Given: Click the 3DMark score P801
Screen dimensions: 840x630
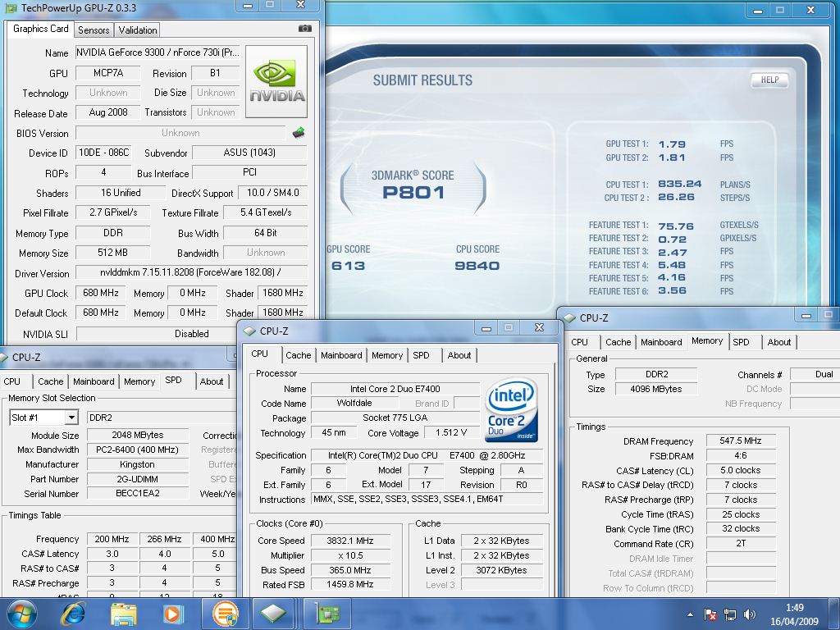Looking at the screenshot, I should pos(413,192).
